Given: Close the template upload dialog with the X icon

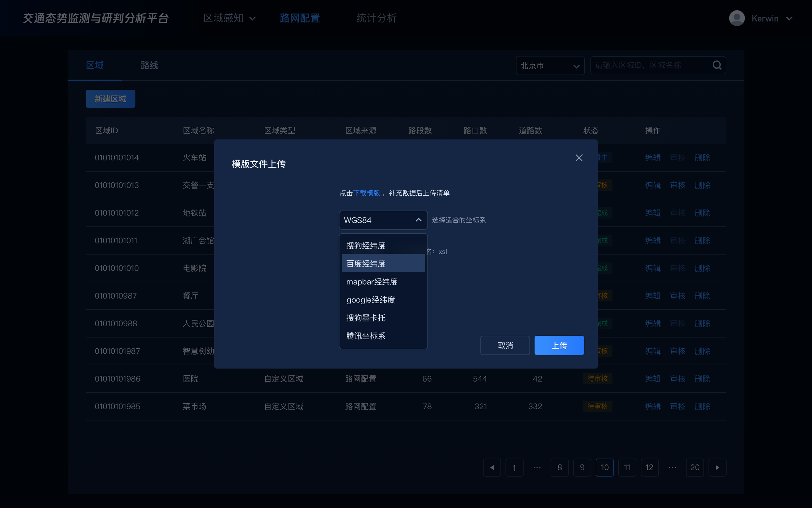Looking at the screenshot, I should (x=579, y=158).
